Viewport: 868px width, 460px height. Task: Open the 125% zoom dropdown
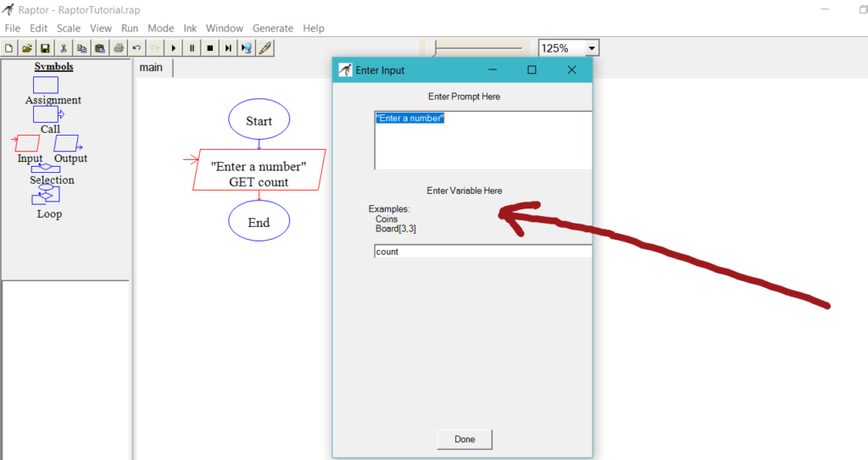592,48
